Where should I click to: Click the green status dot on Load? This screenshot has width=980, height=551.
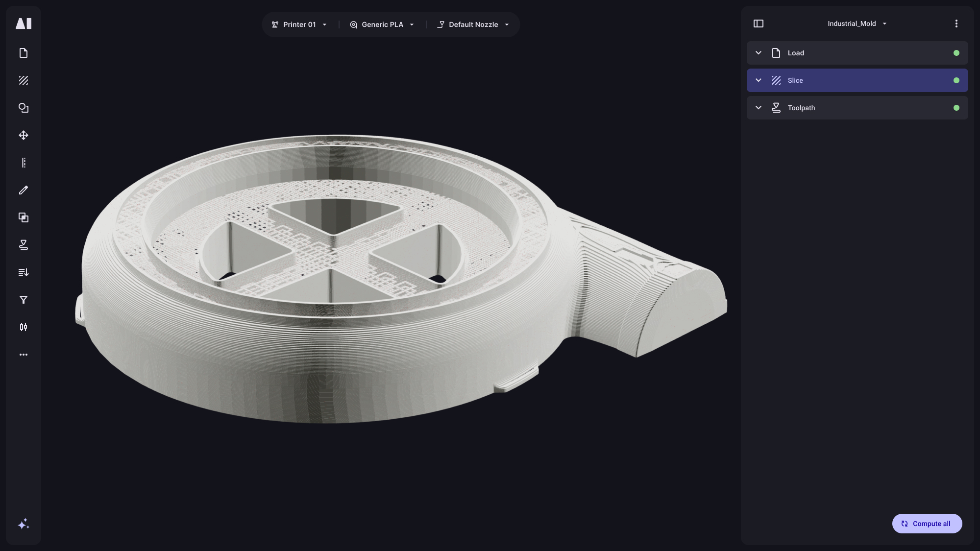click(x=956, y=53)
